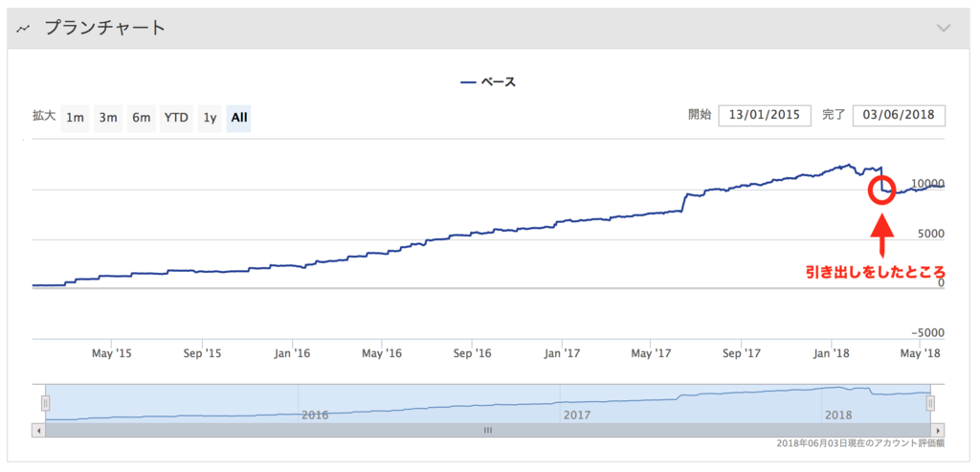Click the horizontal scrollbar thumb grip

[488, 430]
